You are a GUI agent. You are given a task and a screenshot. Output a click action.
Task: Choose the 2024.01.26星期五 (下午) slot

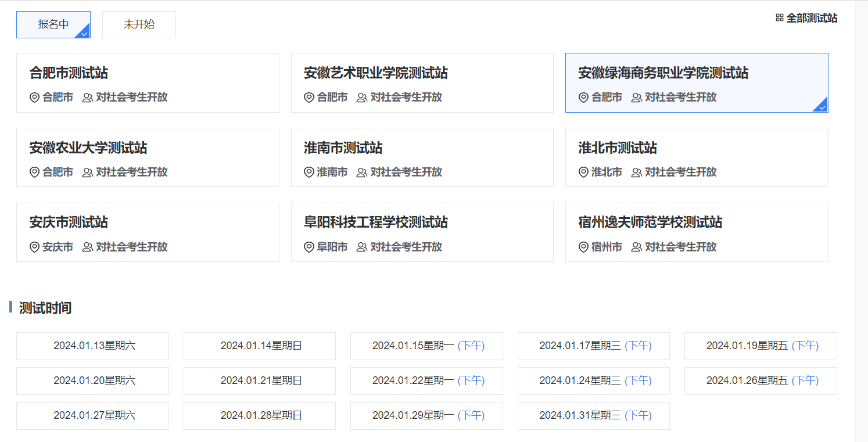(761, 381)
